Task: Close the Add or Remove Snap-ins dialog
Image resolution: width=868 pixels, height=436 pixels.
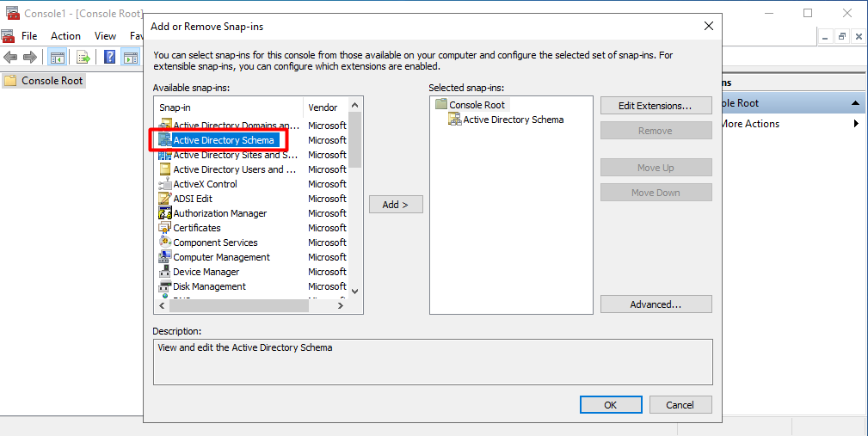Action: [709, 26]
